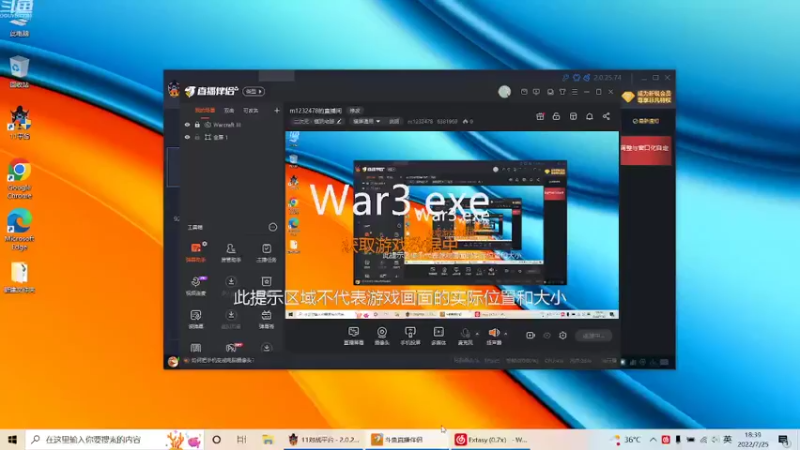Open stream settings gear icon
The image size is (800, 450).
[563, 335]
